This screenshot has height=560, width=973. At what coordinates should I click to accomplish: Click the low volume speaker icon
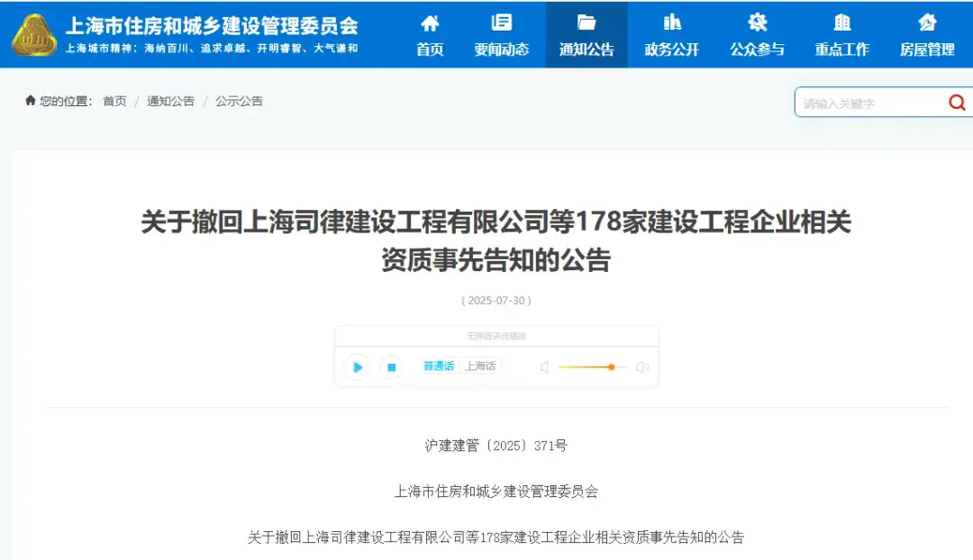pos(544,367)
